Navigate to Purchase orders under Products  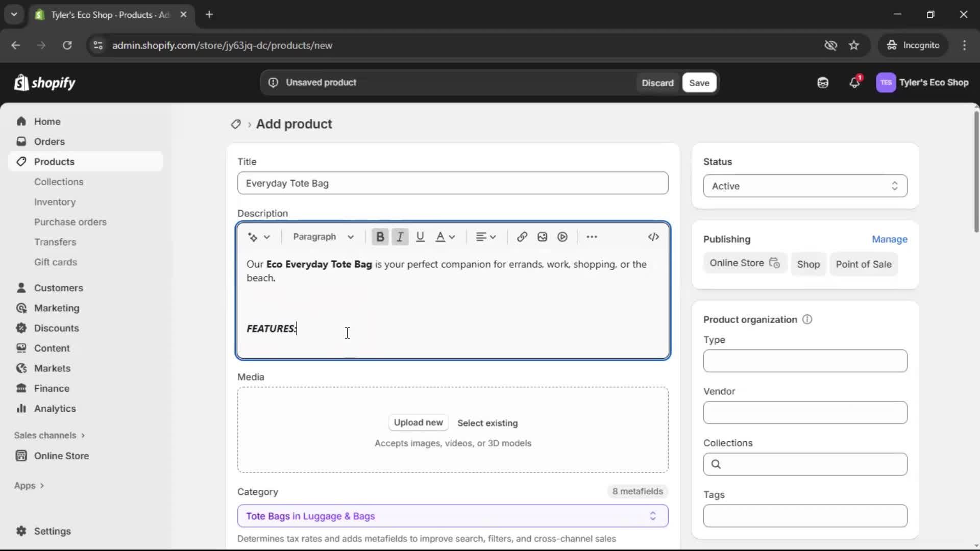tap(70, 222)
